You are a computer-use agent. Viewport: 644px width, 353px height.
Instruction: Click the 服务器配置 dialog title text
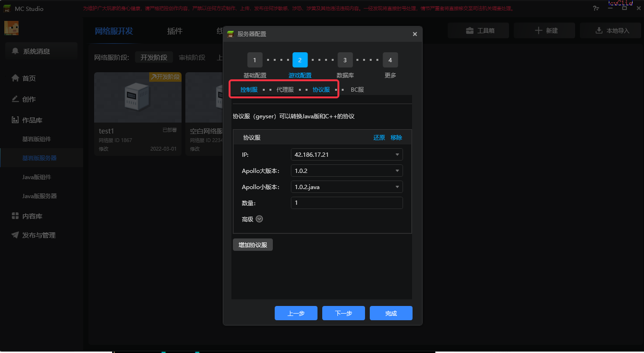click(252, 34)
